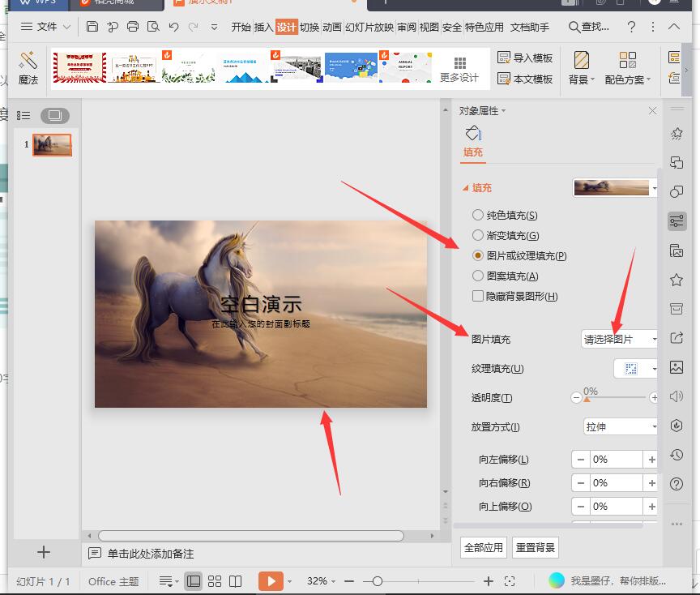Select slide 1 thumbnail in panel
The image size is (700, 595).
pyautogui.click(x=52, y=145)
